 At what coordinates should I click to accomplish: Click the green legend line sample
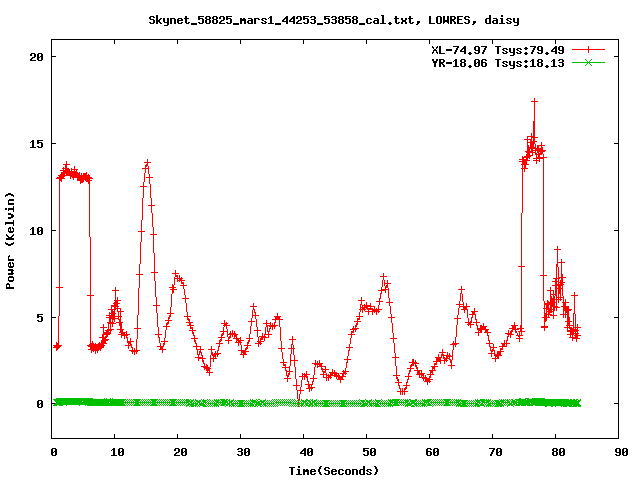point(588,62)
